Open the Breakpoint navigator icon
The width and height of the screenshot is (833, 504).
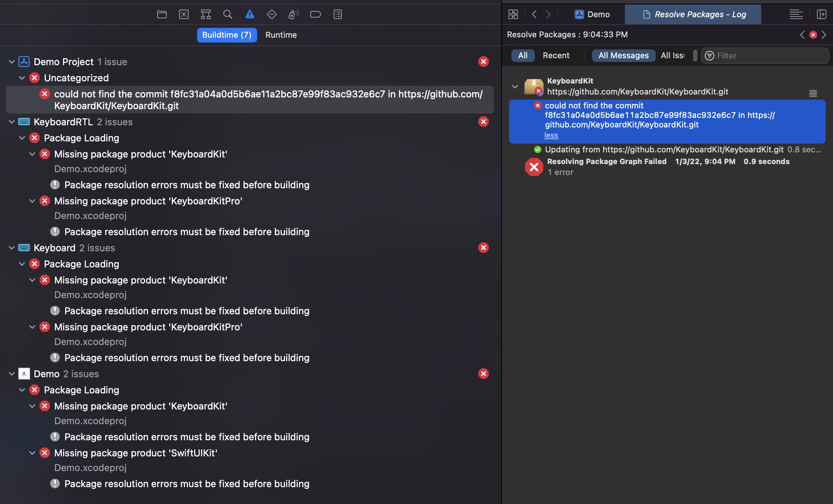(x=315, y=14)
